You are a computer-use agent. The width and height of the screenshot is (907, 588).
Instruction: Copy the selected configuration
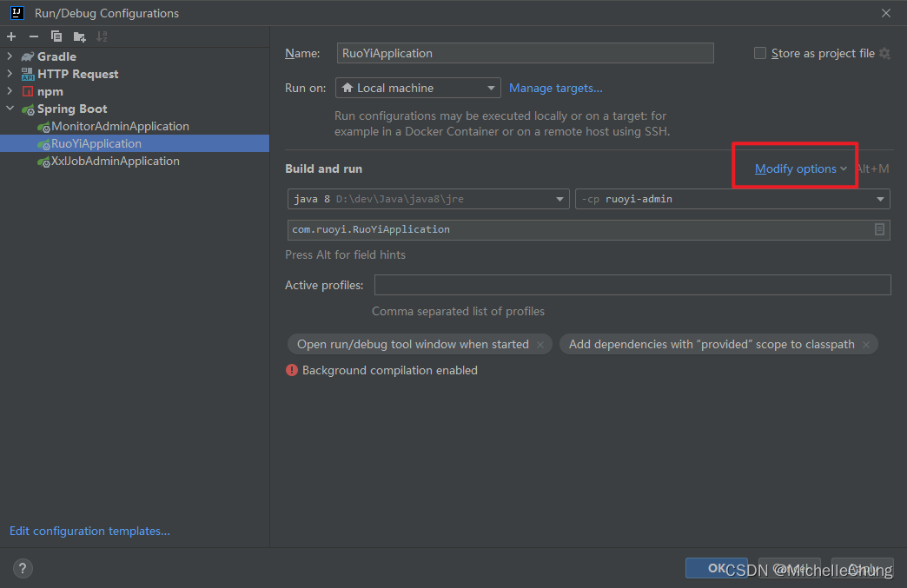tap(56, 36)
